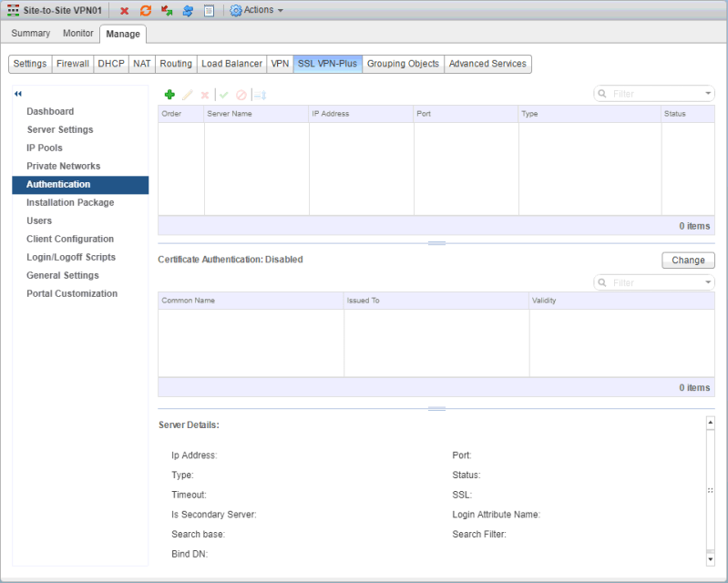Click the blue sync arrows icon in header

click(x=188, y=11)
